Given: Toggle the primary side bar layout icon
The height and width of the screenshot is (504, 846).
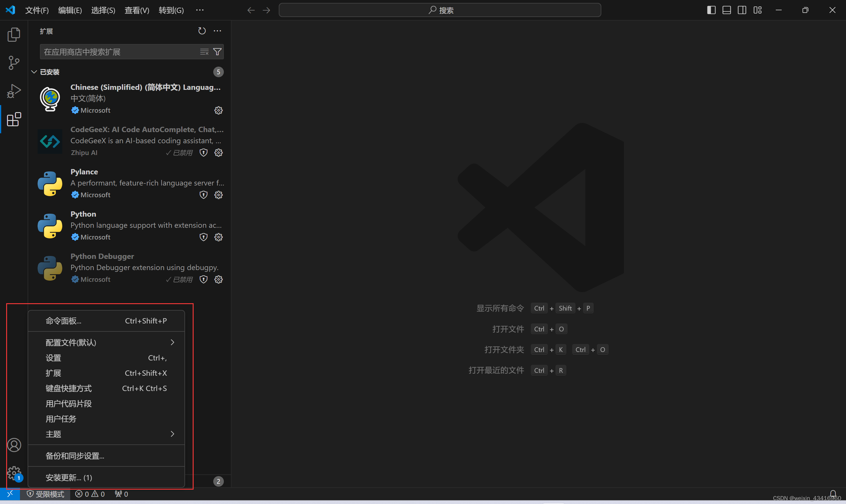Looking at the screenshot, I should click(x=711, y=10).
